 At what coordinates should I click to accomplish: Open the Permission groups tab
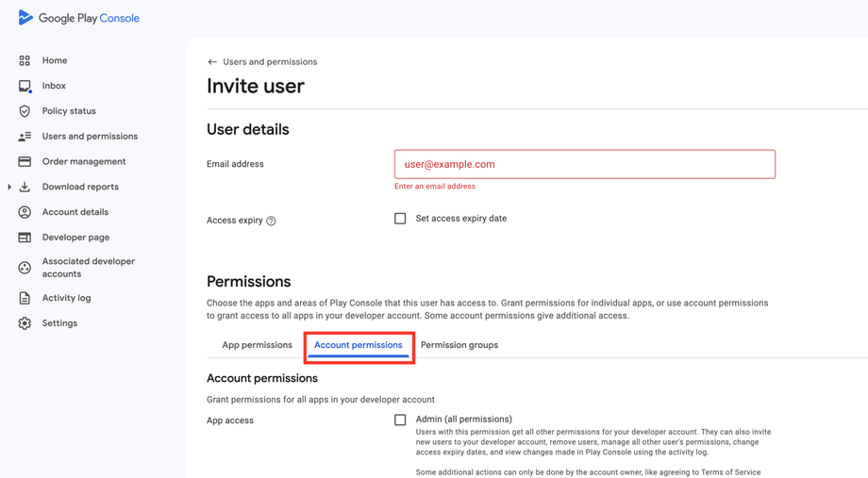(459, 345)
